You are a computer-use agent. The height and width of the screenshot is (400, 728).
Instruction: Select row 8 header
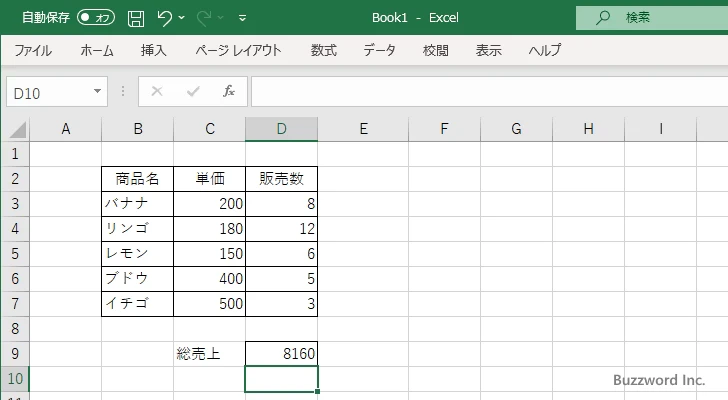15,329
